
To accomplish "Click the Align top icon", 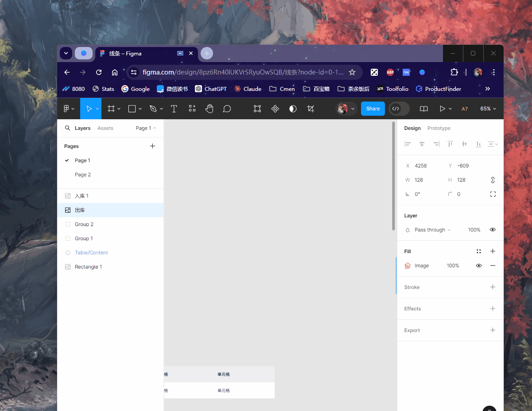I will pos(450,144).
